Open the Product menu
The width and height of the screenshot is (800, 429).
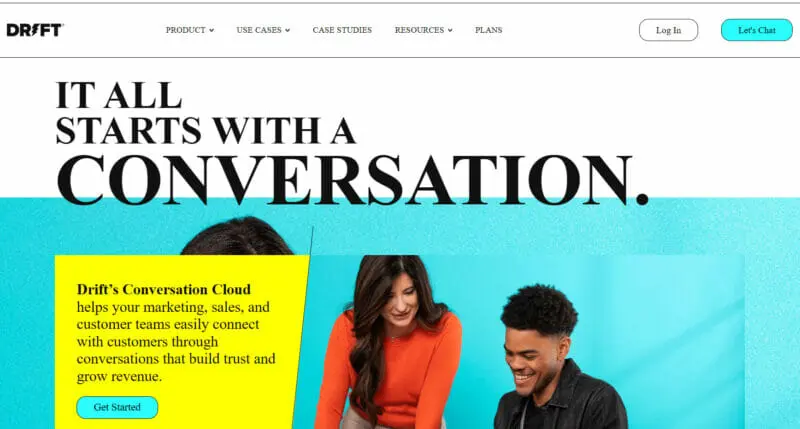(189, 30)
